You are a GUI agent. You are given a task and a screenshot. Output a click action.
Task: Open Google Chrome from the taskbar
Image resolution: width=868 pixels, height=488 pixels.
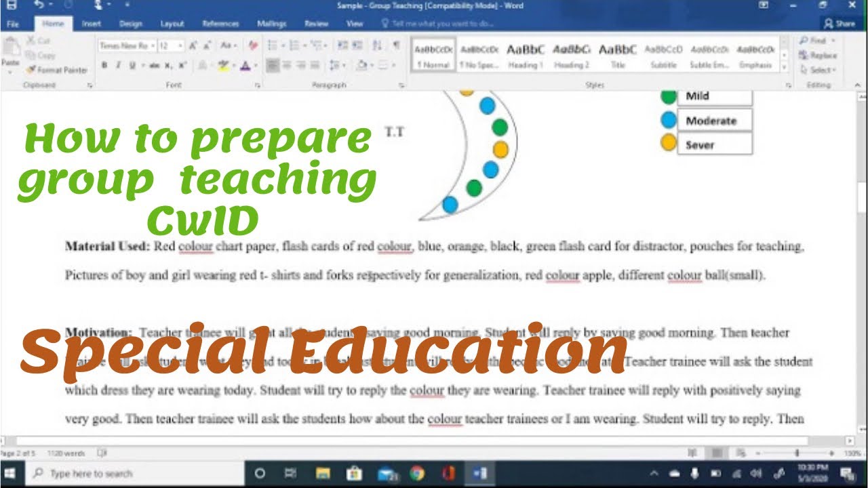[417, 473]
